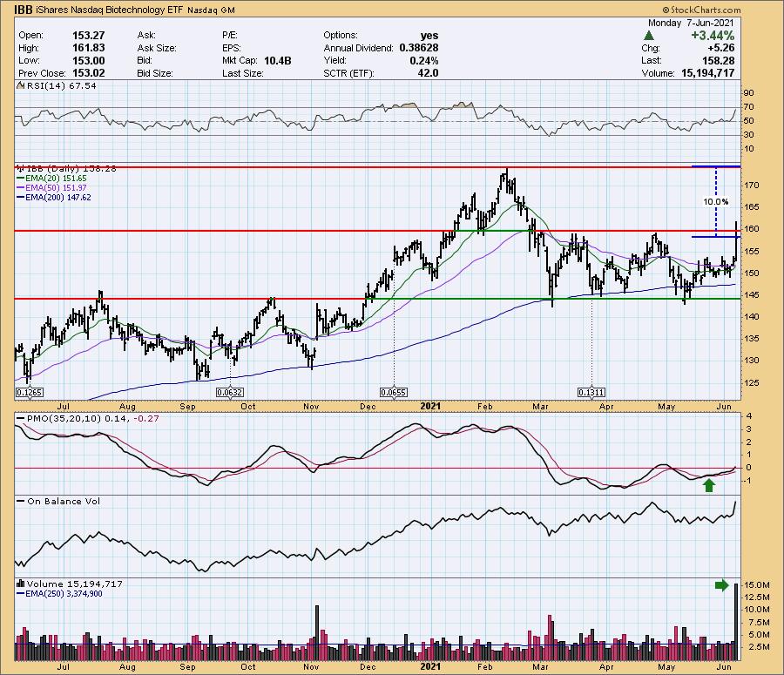
Task: Click the 10.0% measurement label
Action: coord(716,202)
